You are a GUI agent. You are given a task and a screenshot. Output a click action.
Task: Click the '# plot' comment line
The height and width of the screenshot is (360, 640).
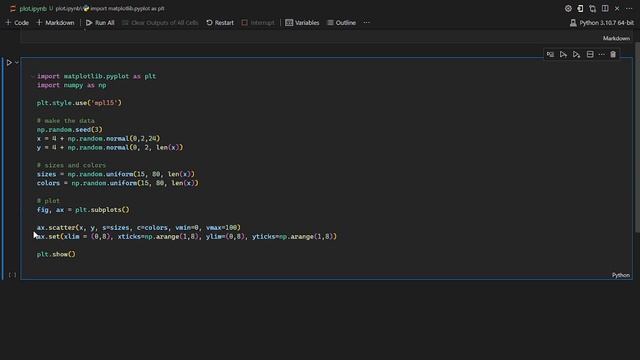coord(48,201)
